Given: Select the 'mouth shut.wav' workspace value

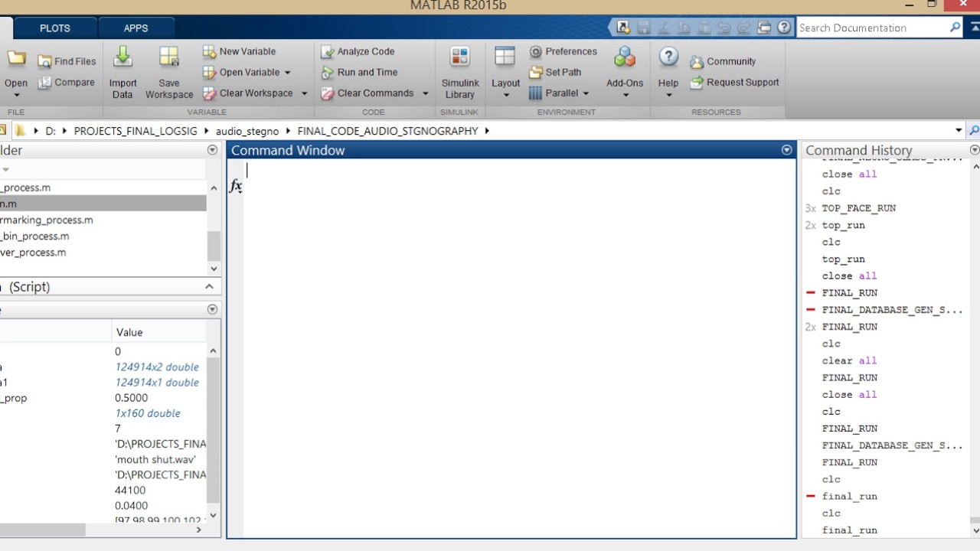Looking at the screenshot, I should pos(155,459).
